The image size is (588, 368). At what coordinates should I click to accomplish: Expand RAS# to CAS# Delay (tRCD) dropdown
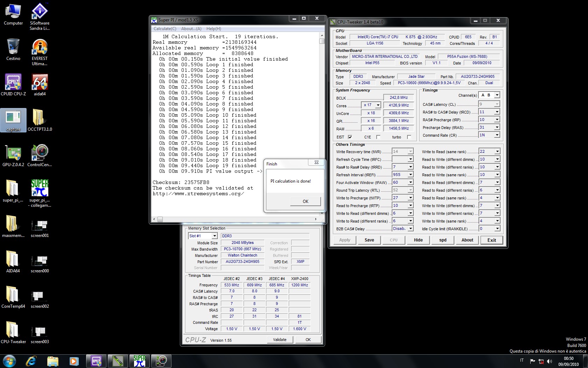pyautogui.click(x=497, y=112)
